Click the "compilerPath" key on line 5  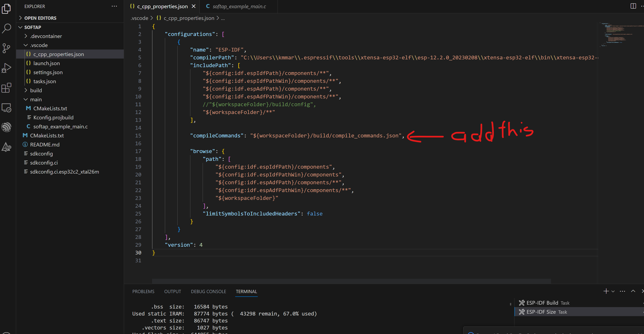point(212,58)
